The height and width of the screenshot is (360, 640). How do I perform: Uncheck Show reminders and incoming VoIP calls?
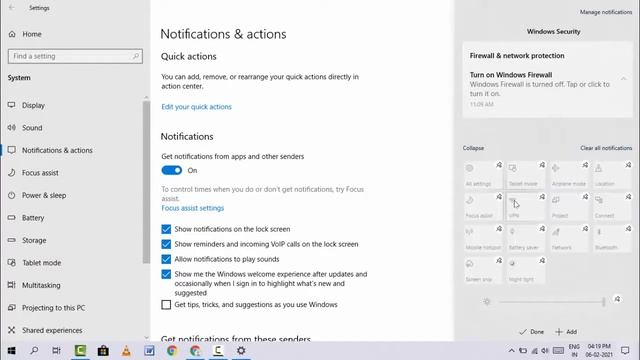click(166, 244)
